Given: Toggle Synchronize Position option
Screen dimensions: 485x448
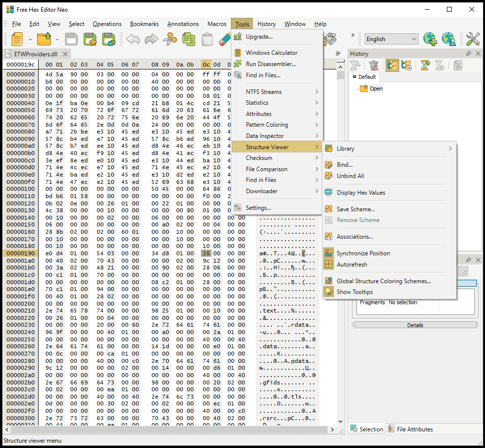Looking at the screenshot, I should click(x=363, y=253).
